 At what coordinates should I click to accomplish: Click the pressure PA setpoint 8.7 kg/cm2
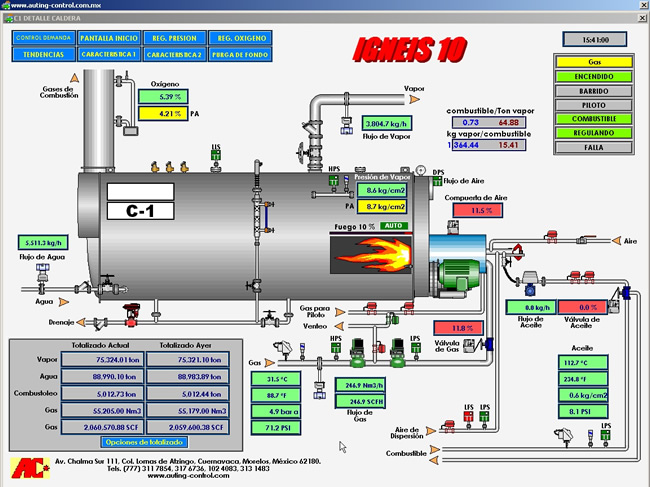point(382,206)
